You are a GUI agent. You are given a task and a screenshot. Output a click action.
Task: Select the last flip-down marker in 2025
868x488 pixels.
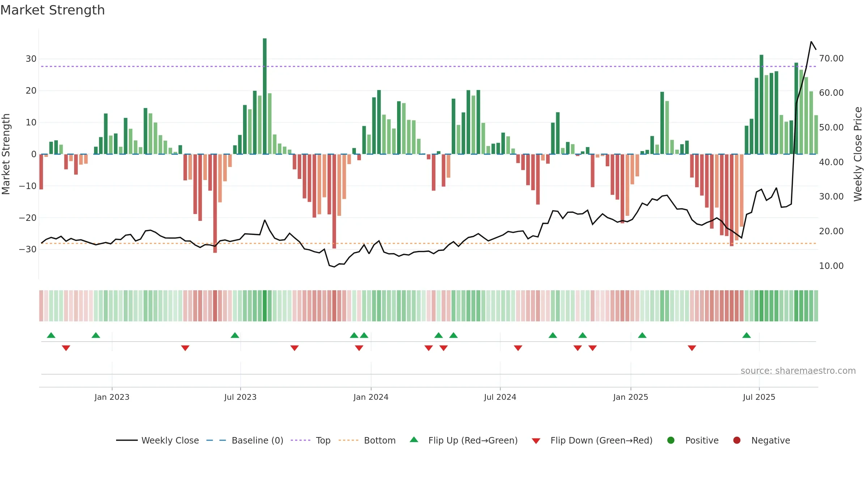click(692, 348)
